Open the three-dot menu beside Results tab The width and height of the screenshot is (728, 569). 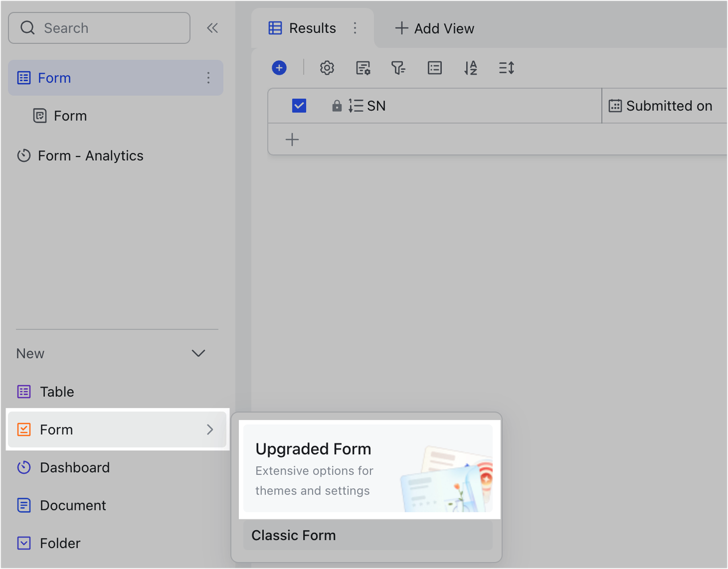pos(355,28)
